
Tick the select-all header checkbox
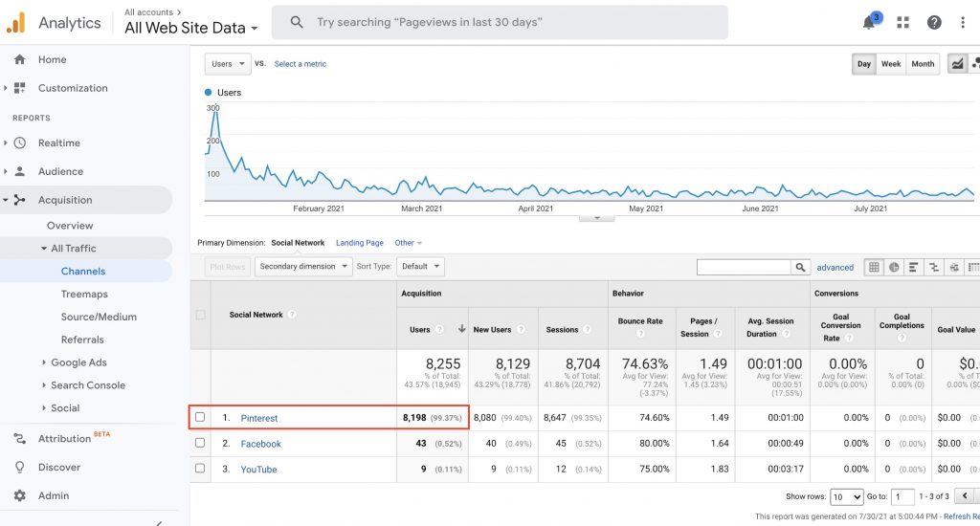point(201,315)
